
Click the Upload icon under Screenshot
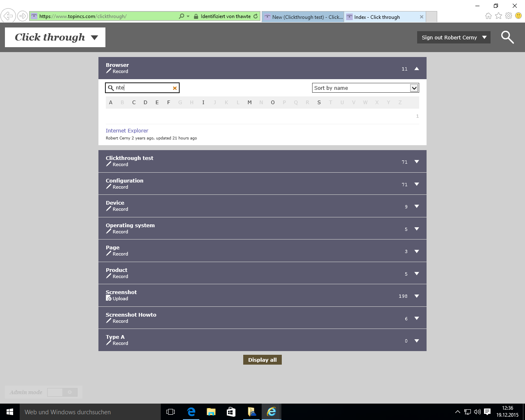click(x=109, y=299)
